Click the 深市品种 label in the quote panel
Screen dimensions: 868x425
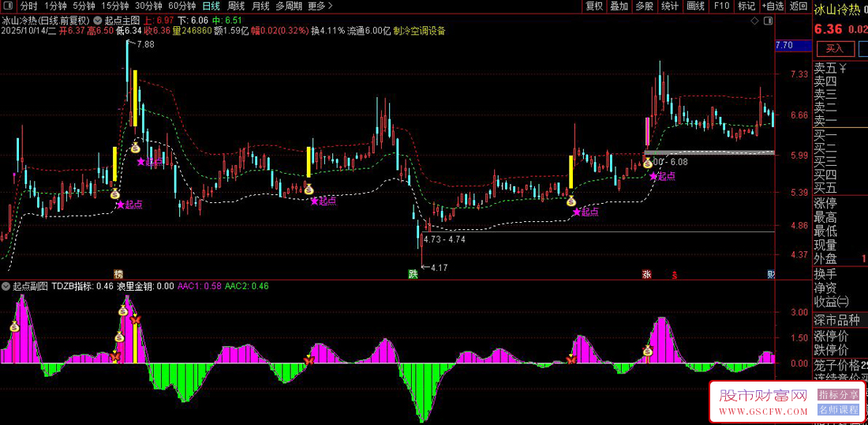(836, 320)
